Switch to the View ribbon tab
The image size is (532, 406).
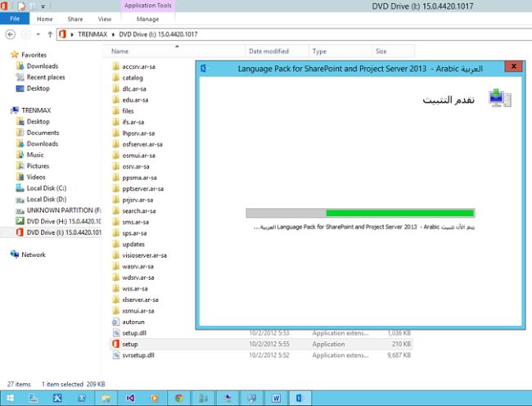(x=105, y=19)
